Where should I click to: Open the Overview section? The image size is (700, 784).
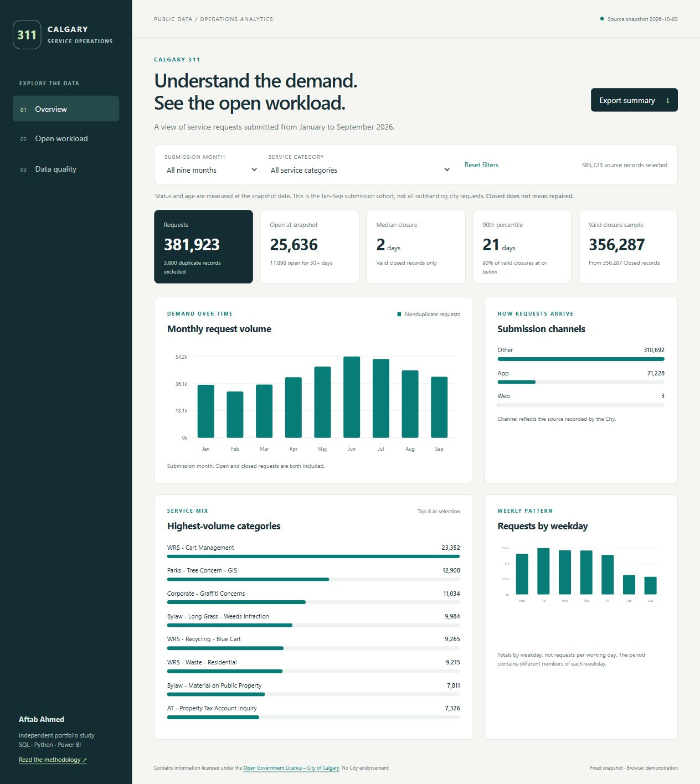pos(66,109)
